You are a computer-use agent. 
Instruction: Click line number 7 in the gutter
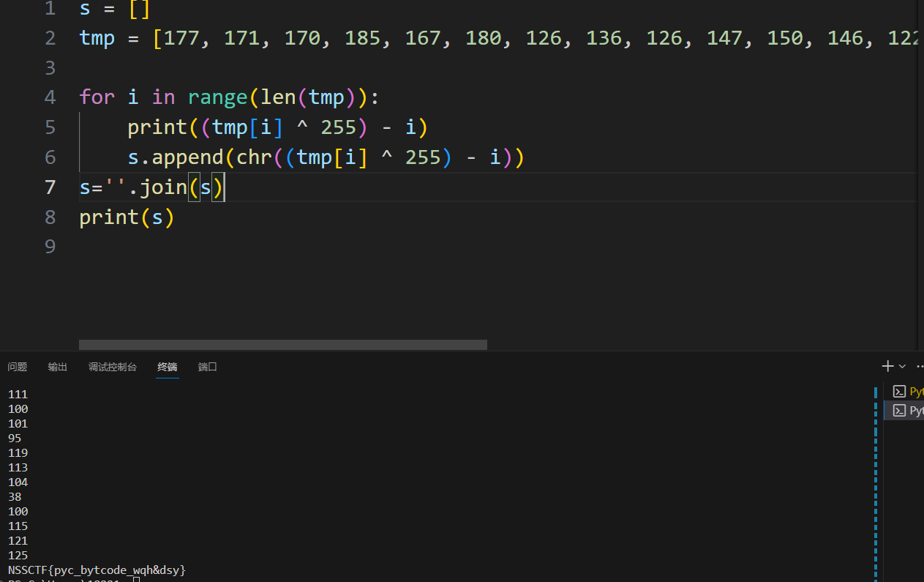tap(50, 187)
